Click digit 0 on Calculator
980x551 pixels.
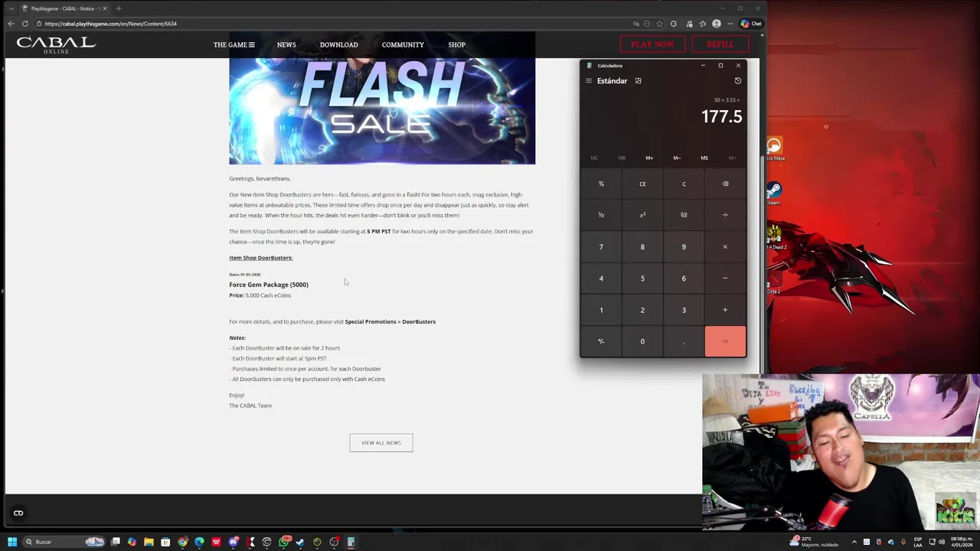point(642,341)
